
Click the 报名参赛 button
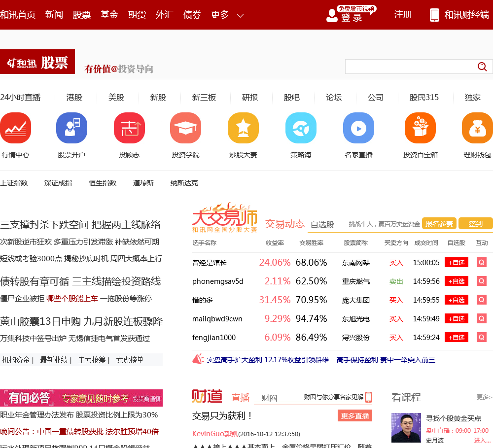pyautogui.click(x=439, y=224)
